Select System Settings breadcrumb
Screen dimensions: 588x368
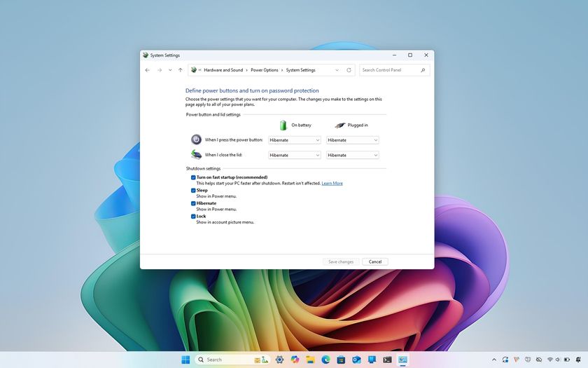pos(300,70)
